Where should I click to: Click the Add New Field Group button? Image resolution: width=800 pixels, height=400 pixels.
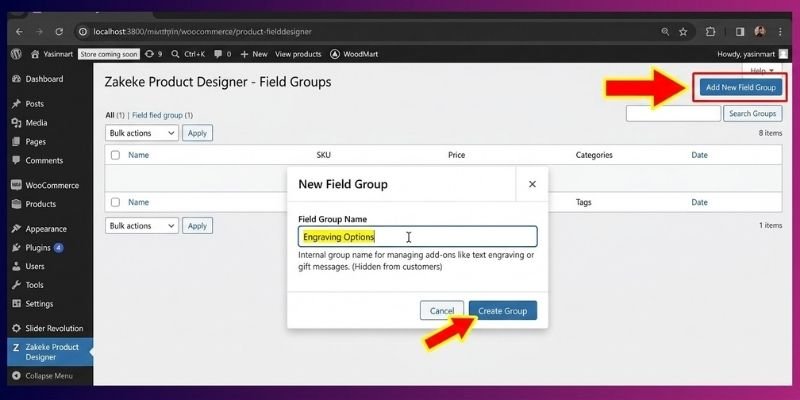coord(740,87)
